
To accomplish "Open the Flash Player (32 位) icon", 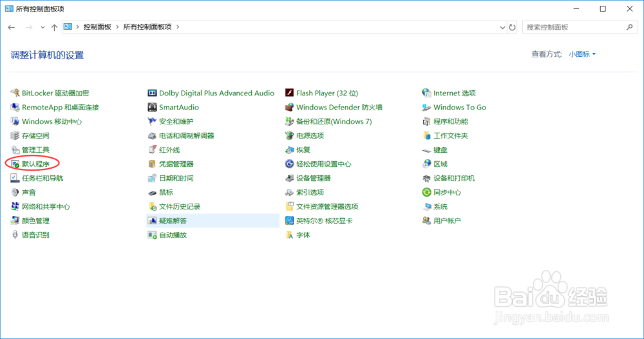I will pos(290,93).
